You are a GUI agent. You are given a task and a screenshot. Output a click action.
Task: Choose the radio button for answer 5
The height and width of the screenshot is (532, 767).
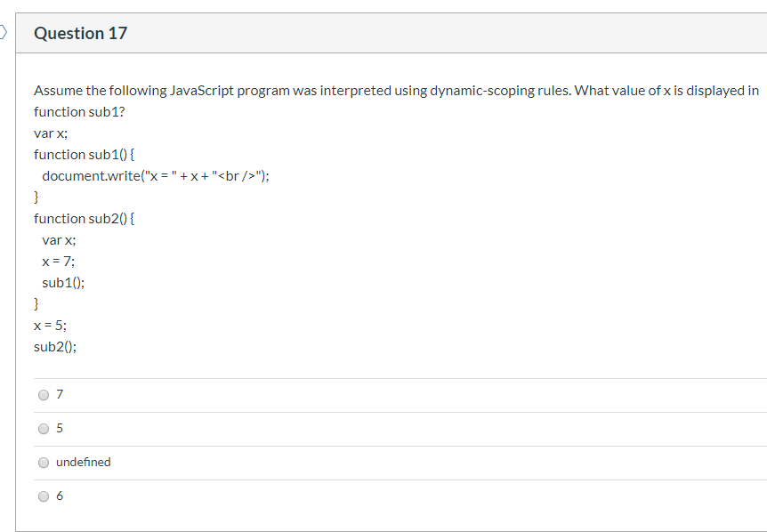44,428
